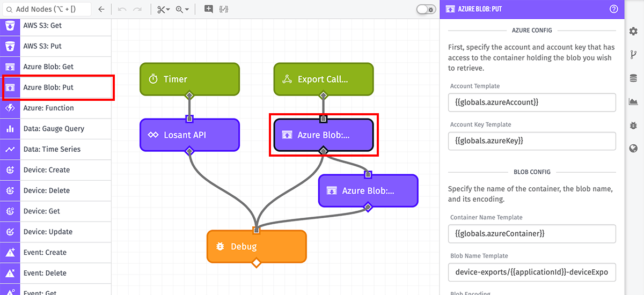
Task: Open the debug bug side tab
Action: (x=633, y=125)
